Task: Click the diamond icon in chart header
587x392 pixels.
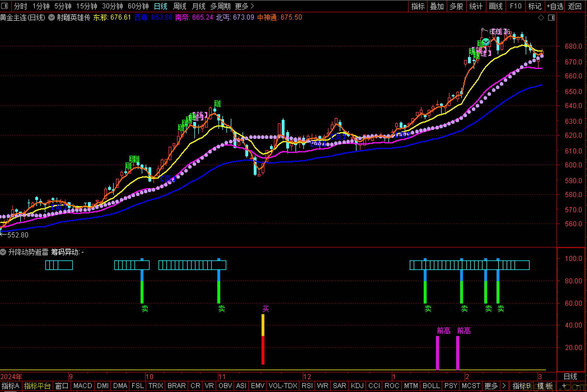Action: click(x=541, y=18)
